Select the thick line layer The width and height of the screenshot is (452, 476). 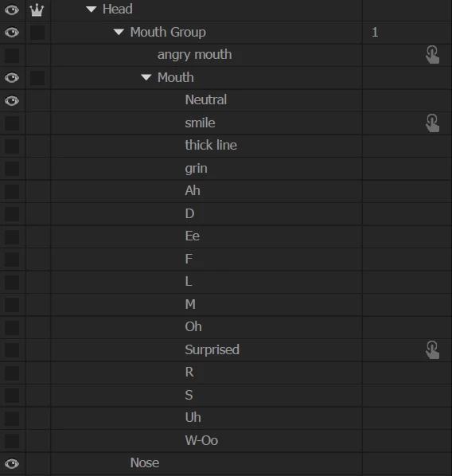tap(211, 145)
